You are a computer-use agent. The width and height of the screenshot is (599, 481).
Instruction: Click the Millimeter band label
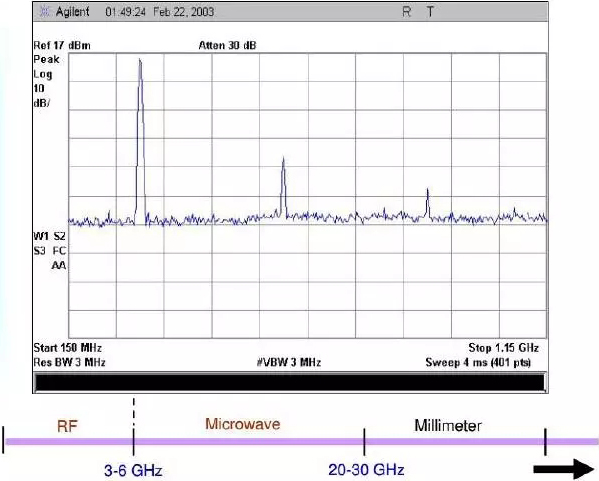click(x=448, y=425)
